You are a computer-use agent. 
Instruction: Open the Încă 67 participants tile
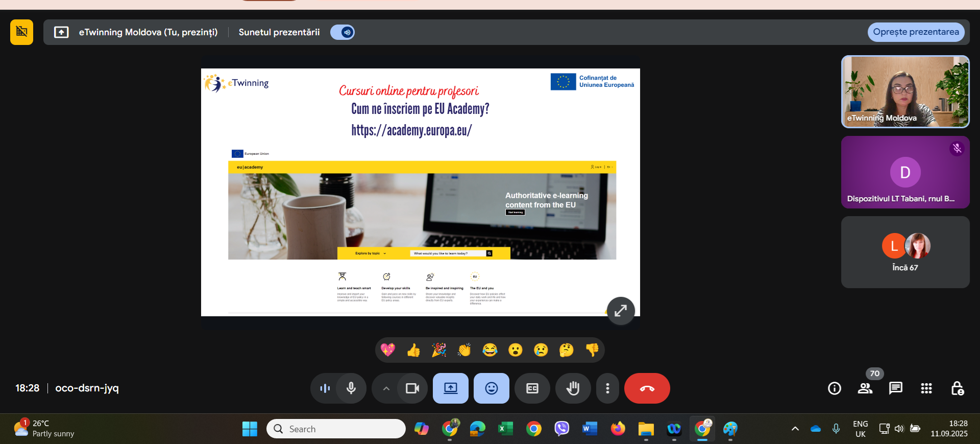[x=905, y=252]
